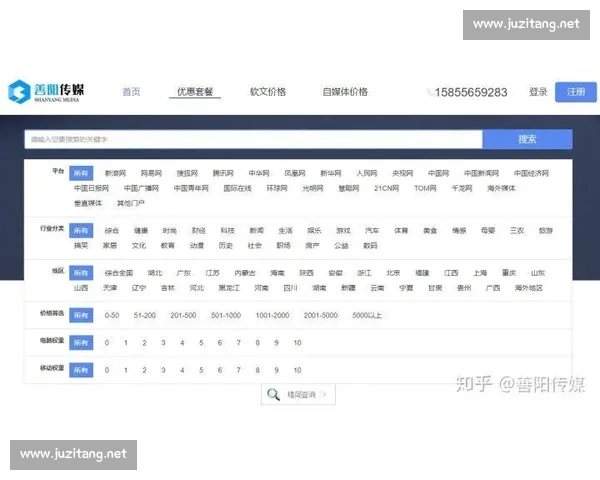
Task: Set price filter to 2001-5000
Action: click(321, 316)
